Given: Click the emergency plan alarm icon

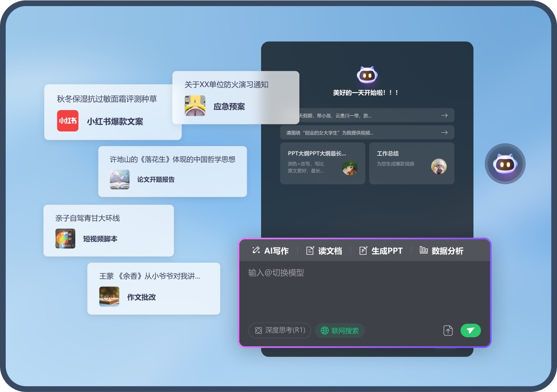Looking at the screenshot, I should (195, 106).
